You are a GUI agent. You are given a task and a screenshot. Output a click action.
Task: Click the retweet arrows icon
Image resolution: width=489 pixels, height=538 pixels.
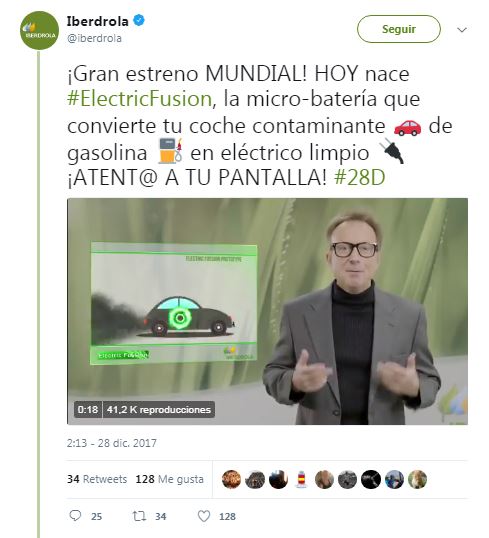tap(139, 516)
